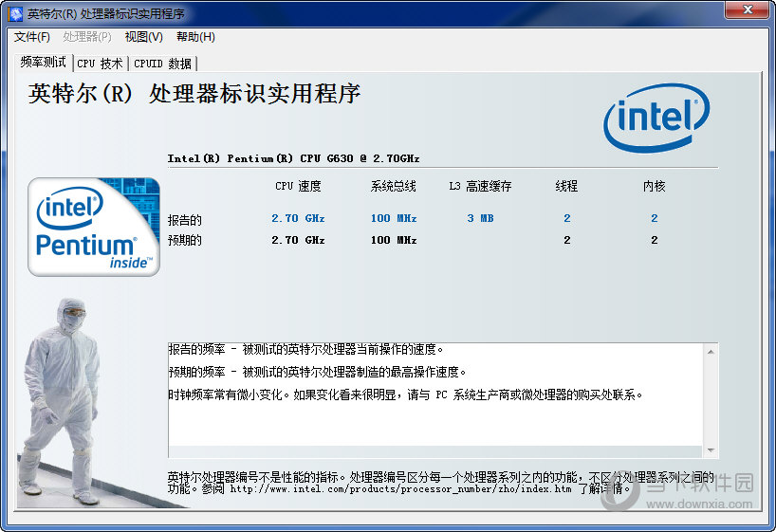The width and height of the screenshot is (776, 532).
Task: Click the Intel Pentium inside badge
Action: (x=94, y=227)
